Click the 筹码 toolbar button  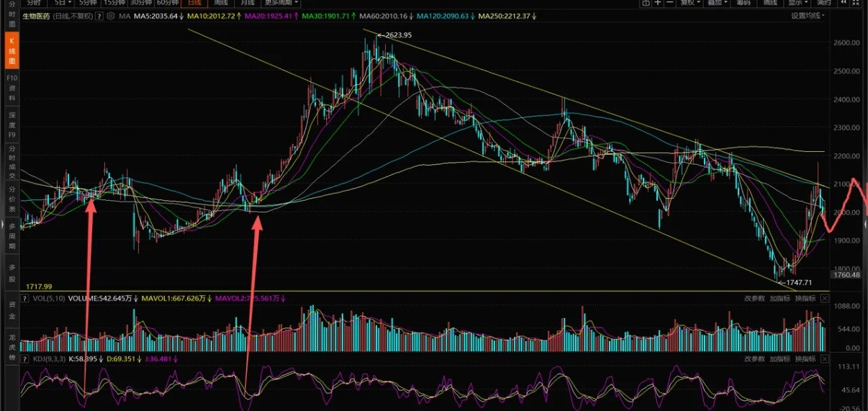[743, 3]
